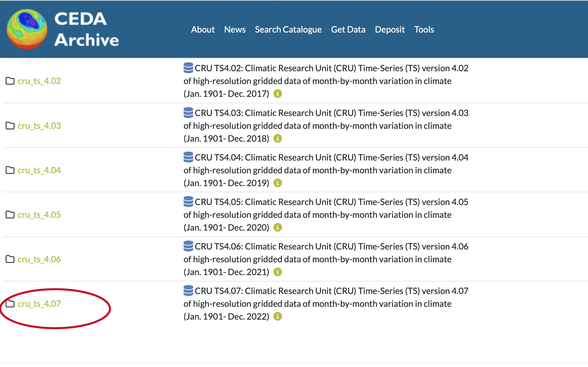Click info icon for CRU TS4.07 dataset
This screenshot has width=588, height=367.
pyautogui.click(x=278, y=316)
